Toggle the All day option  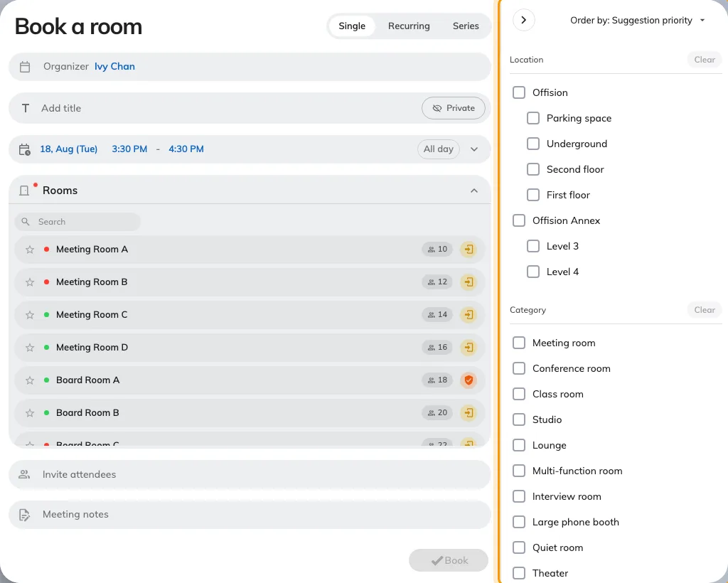coord(438,149)
